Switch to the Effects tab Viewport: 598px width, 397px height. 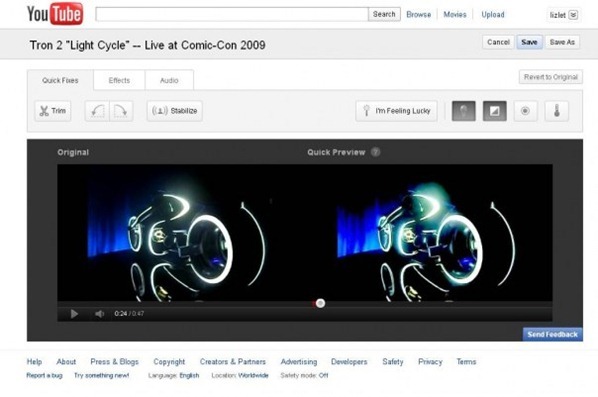pyautogui.click(x=119, y=80)
